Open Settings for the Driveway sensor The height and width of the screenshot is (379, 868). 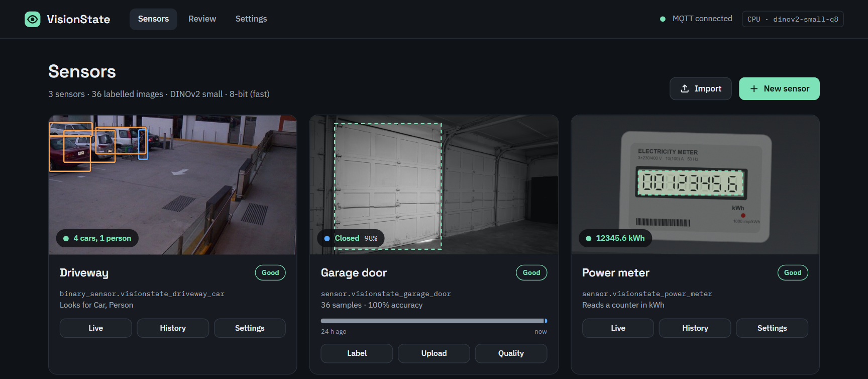250,328
